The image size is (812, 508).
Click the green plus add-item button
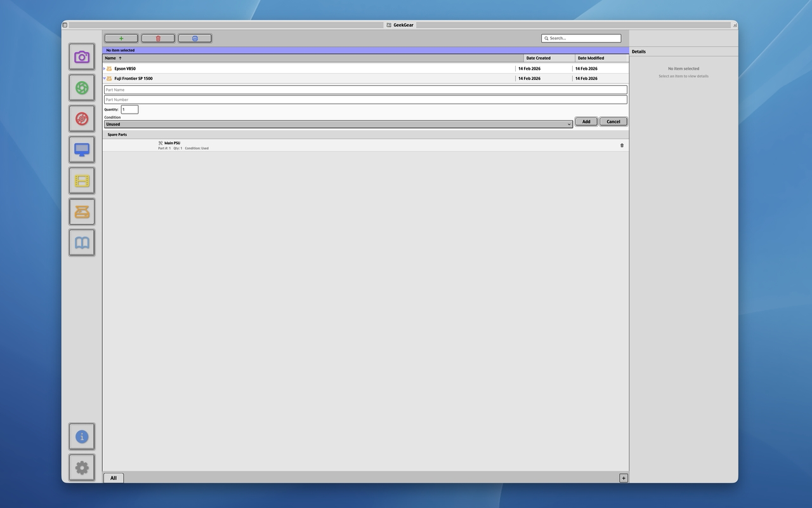point(121,38)
